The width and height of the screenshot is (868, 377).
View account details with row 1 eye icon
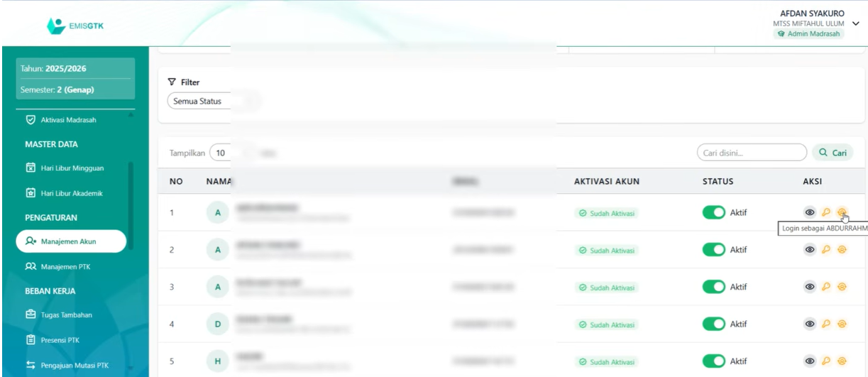coord(809,212)
